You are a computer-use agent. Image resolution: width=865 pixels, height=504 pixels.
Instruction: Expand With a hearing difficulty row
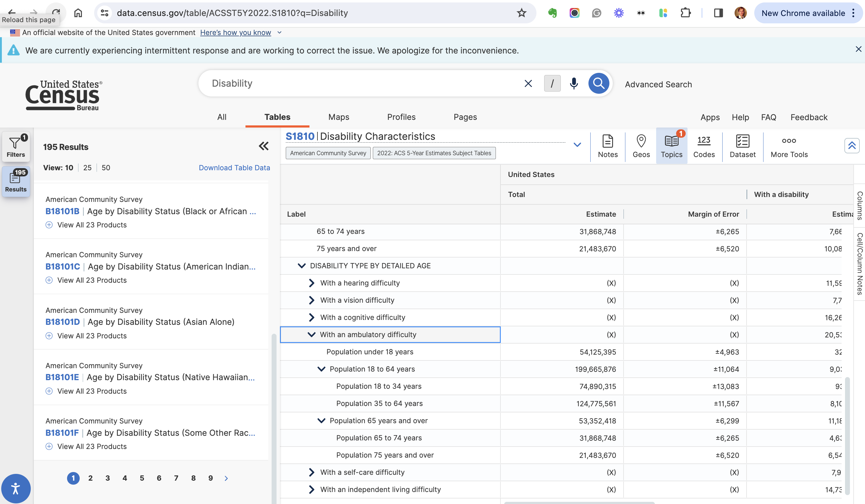click(311, 283)
